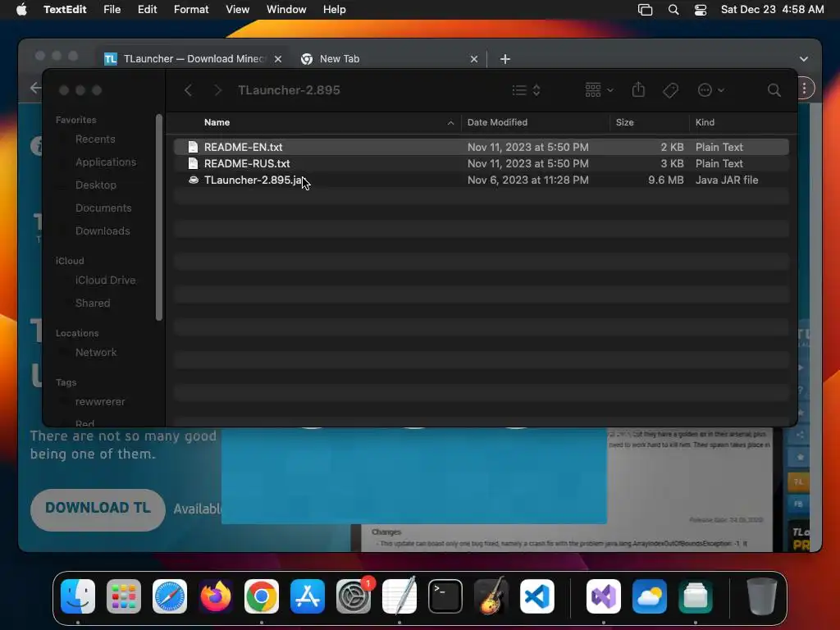Select the rewwrerer tag in sidebar
Image resolution: width=840 pixels, height=630 pixels.
point(100,402)
